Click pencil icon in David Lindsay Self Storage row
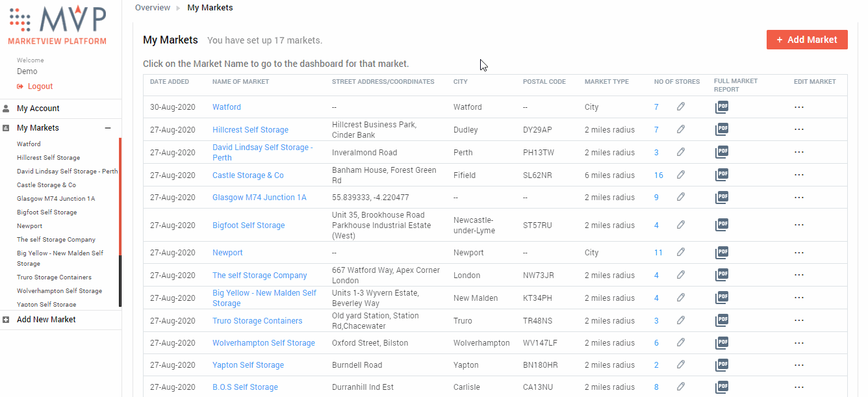The height and width of the screenshot is (397, 868). pyautogui.click(x=681, y=152)
